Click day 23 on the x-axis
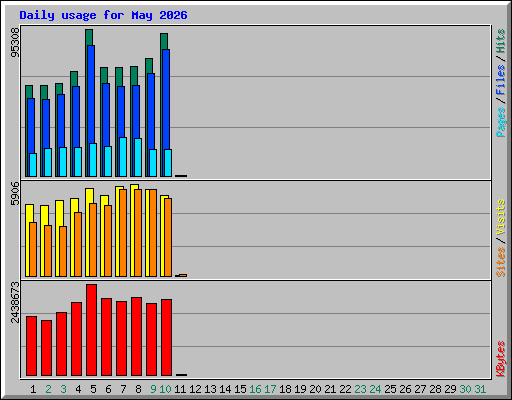 (360, 389)
